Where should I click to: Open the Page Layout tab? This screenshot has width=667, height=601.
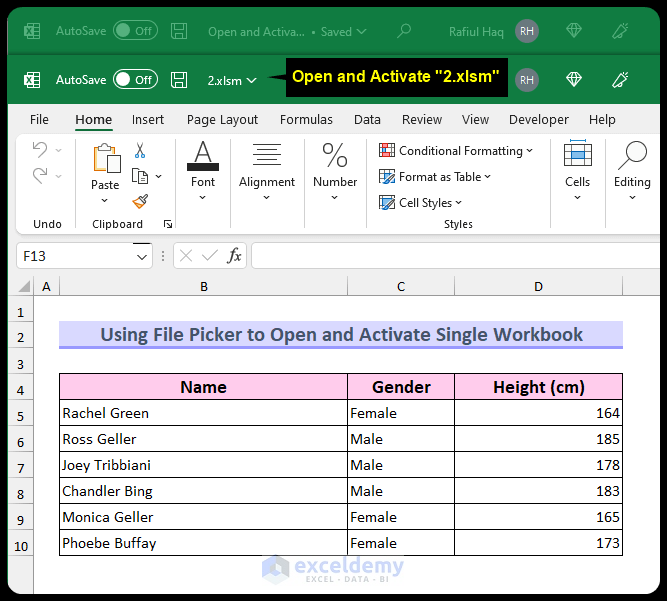[x=222, y=120]
